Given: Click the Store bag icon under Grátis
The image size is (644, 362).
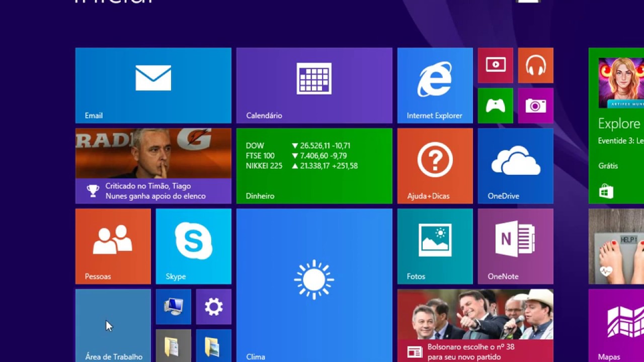Looking at the screenshot, I should [606, 192].
